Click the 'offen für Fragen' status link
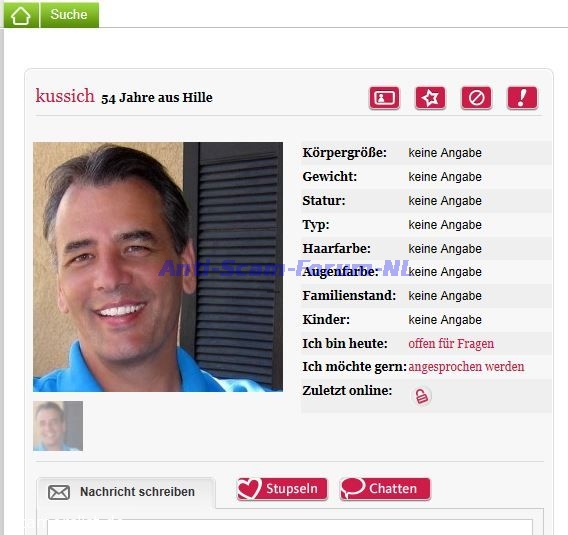Viewport: 568px width, 535px height. click(451, 343)
